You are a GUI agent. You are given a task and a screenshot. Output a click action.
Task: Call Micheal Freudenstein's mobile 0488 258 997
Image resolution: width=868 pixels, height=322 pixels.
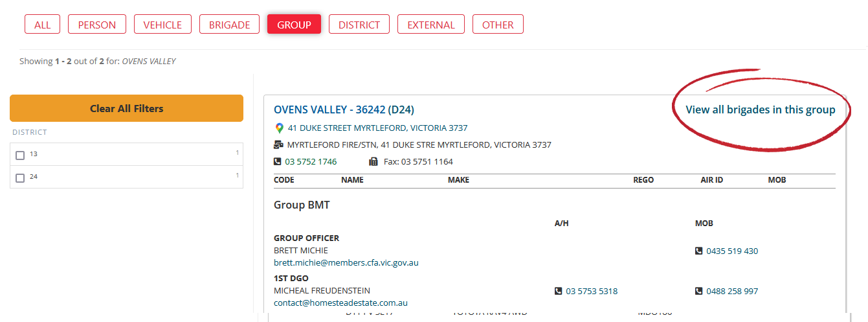click(x=732, y=292)
